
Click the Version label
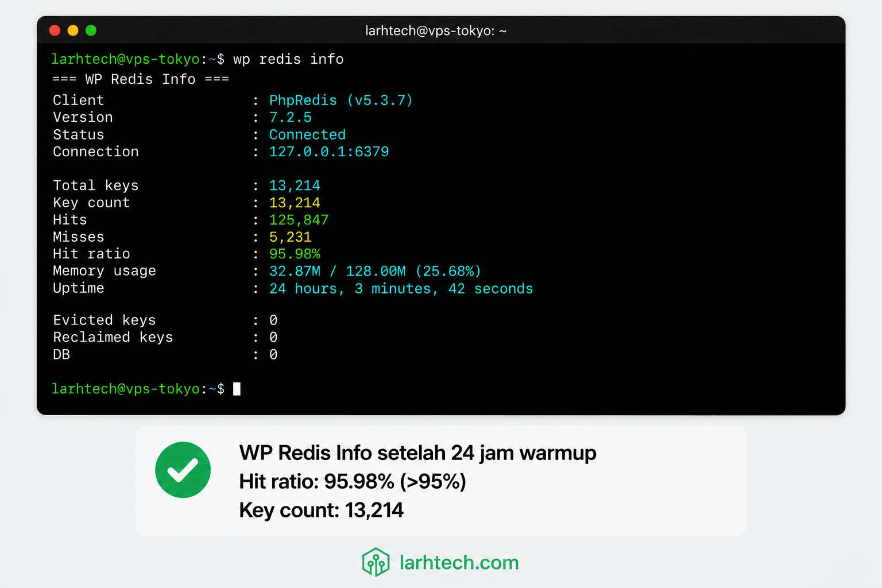pos(83,117)
